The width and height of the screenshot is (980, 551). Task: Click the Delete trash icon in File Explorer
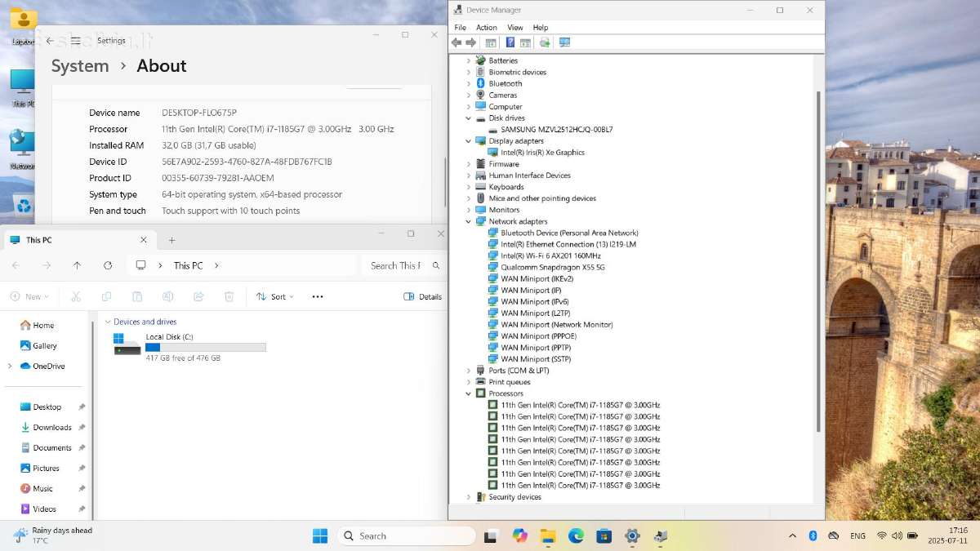click(x=229, y=296)
